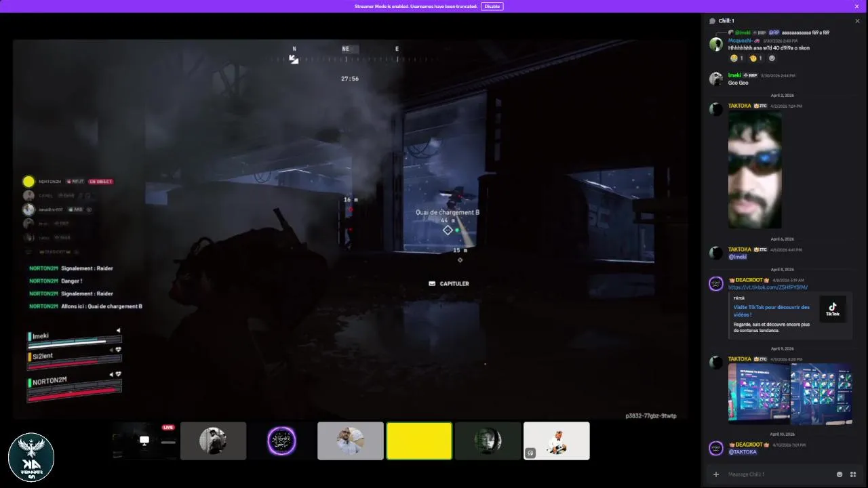This screenshot has width=868, height=488.
Task: Open the emoji picker in message box
Action: click(840, 474)
